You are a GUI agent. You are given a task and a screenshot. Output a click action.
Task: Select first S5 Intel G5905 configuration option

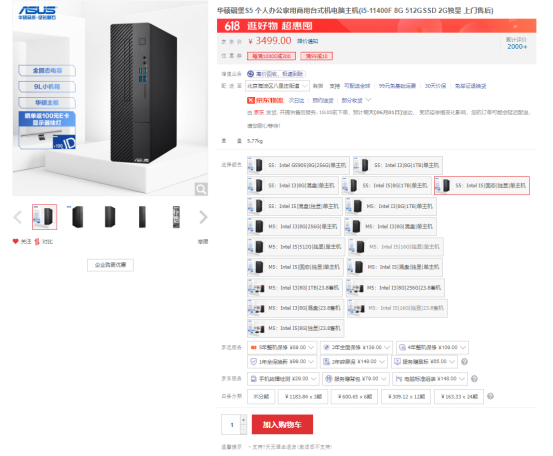coord(298,165)
